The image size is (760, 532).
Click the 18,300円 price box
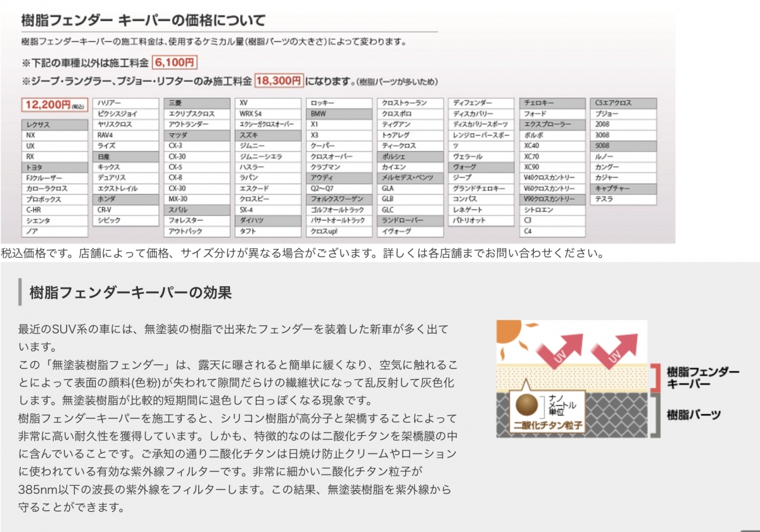[x=279, y=80]
